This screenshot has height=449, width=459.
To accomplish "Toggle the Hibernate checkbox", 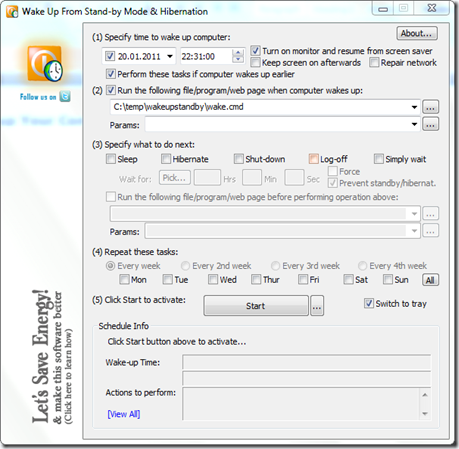I will [166, 159].
